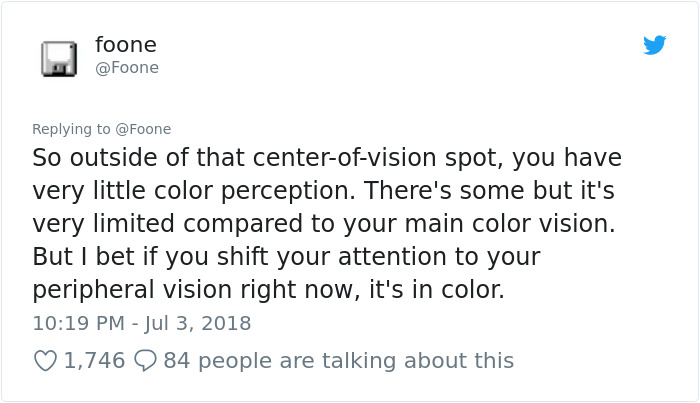Click the reply speech bubble icon
700x403 pixels.
145,360
